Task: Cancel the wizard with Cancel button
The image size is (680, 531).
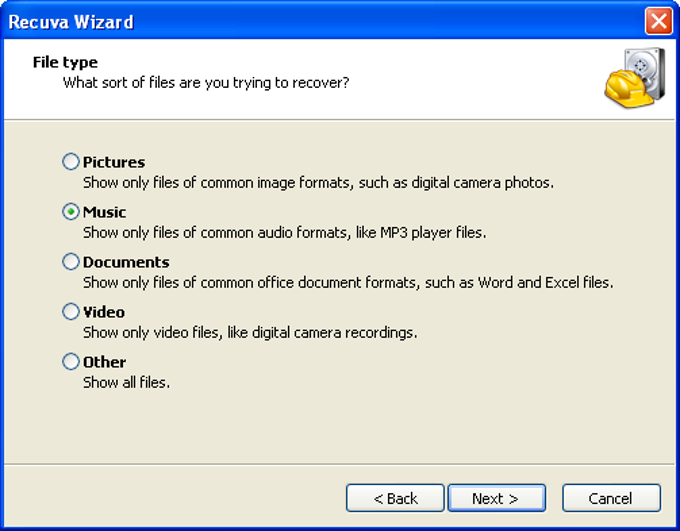Action: tap(610, 498)
